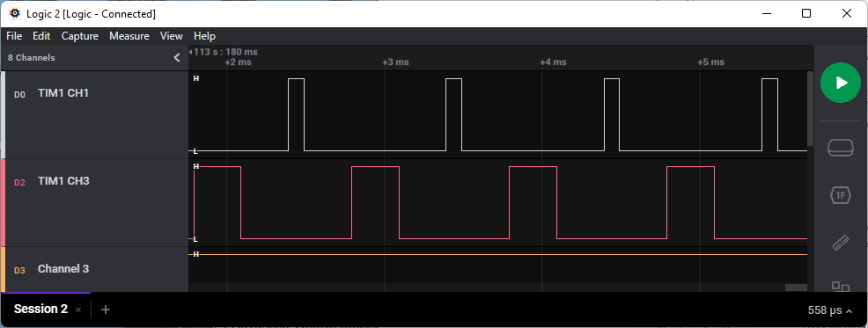This screenshot has height=328, width=868.
Task: Open the Device settings panel icon
Action: [x=841, y=149]
